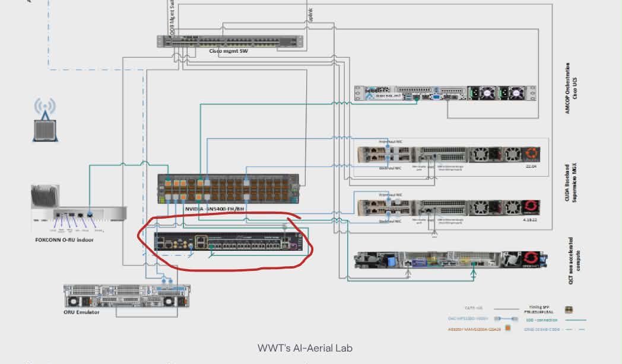This screenshot has height=364, width=622.
Task: Click the upper CUDA Baseband Supermicro server image
Action: 448,154
